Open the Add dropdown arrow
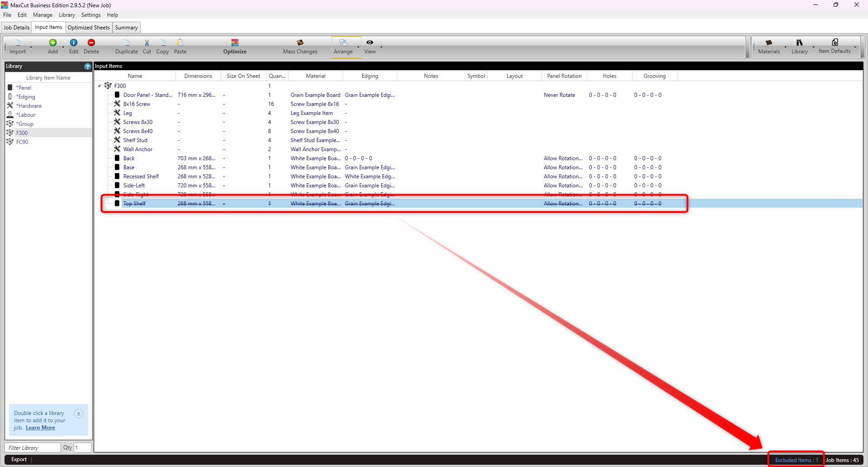 (x=63, y=47)
